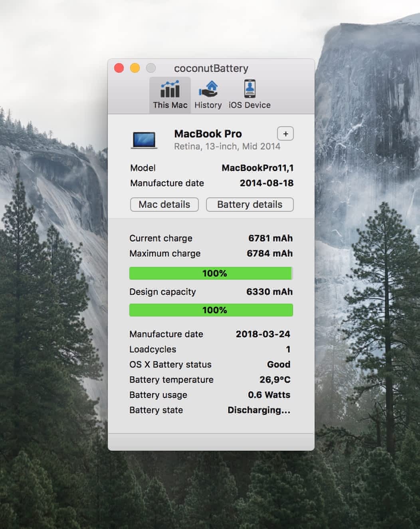Click the MacBook Pro laptop icon
Viewport: 420px width, 529px height.
[144, 141]
